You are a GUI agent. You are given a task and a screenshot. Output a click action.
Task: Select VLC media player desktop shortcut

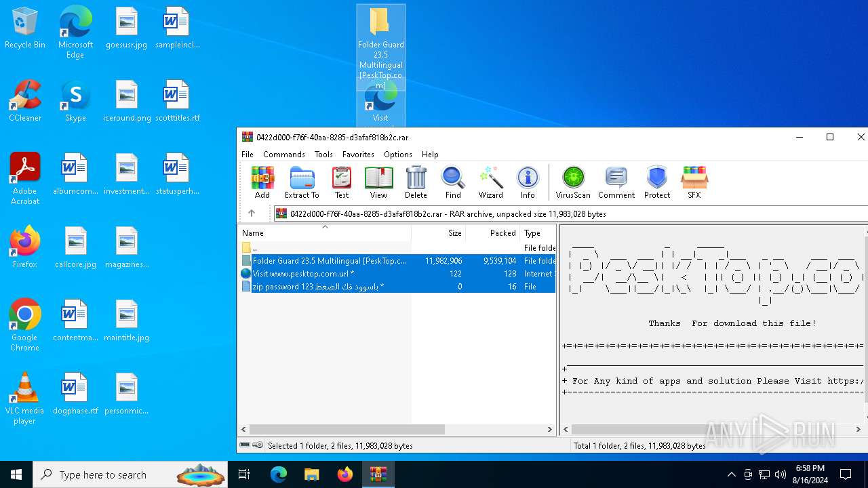coord(25,398)
